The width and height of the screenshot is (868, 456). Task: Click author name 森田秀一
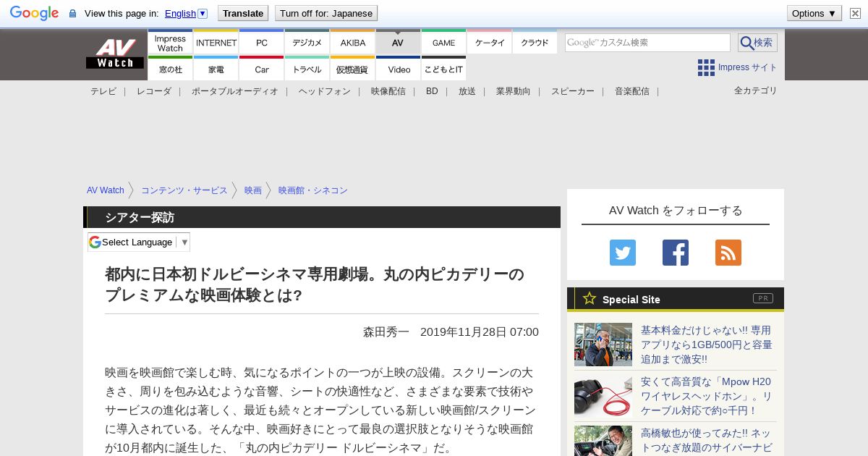tap(386, 332)
